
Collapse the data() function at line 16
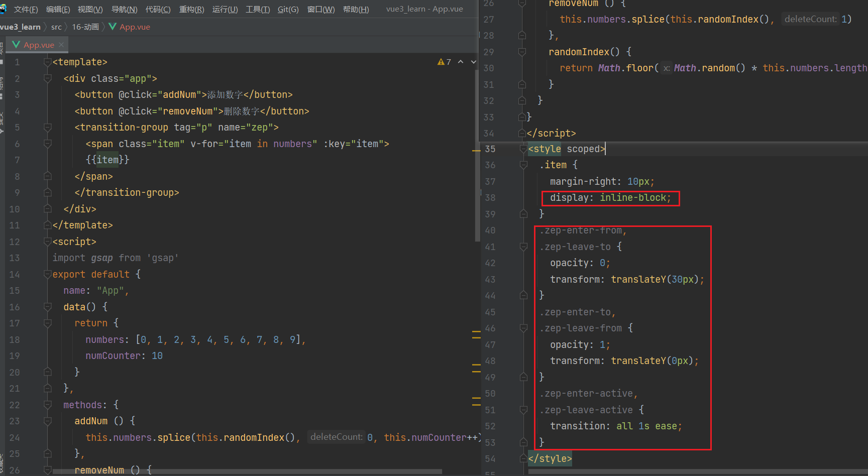coord(47,307)
